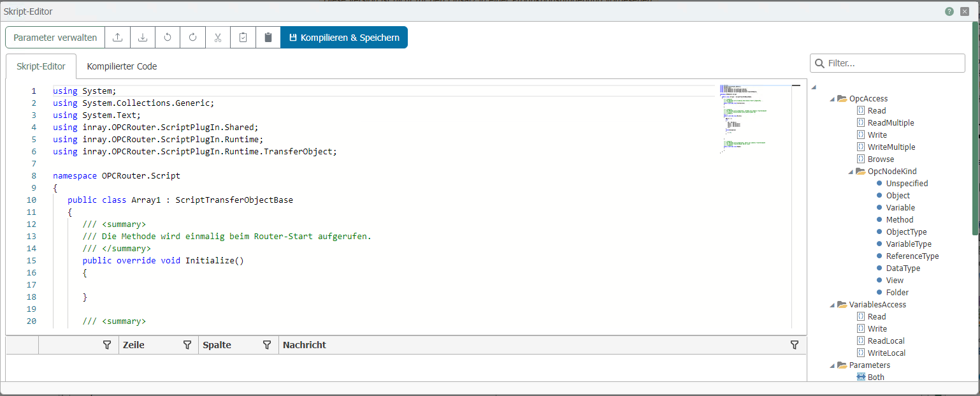This screenshot has width=980, height=396.
Task: Toggle the filter icon on Nachricht column
Action: coord(795,345)
